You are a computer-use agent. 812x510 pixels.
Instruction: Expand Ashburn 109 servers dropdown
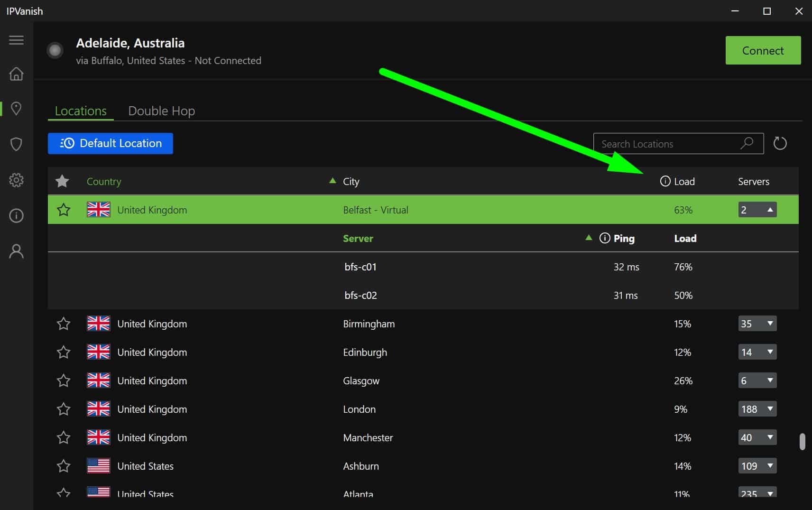(x=757, y=466)
